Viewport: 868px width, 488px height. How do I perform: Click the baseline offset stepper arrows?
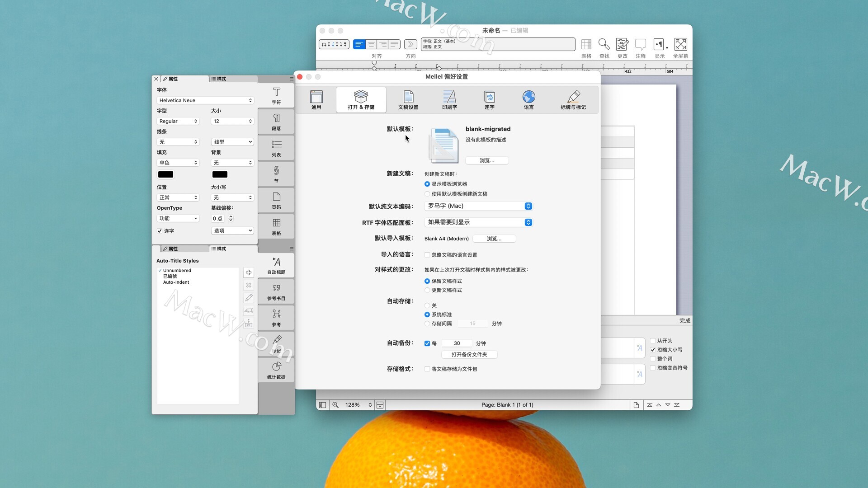(231, 218)
